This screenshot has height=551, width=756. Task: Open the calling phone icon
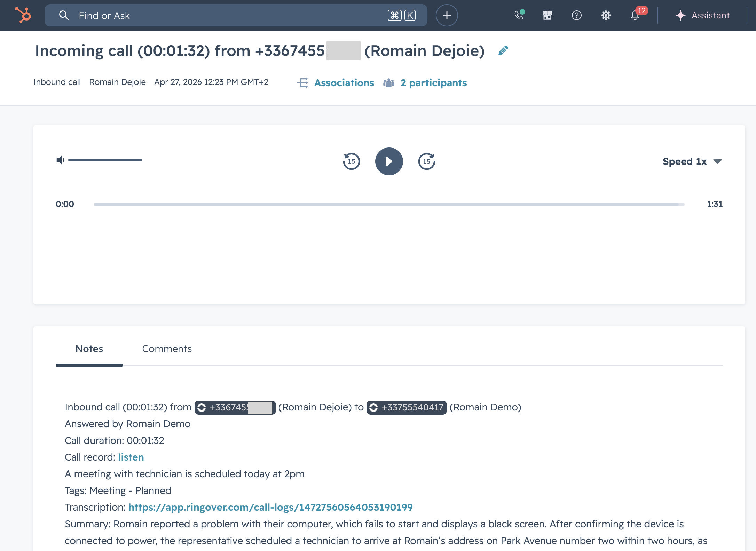pos(519,15)
